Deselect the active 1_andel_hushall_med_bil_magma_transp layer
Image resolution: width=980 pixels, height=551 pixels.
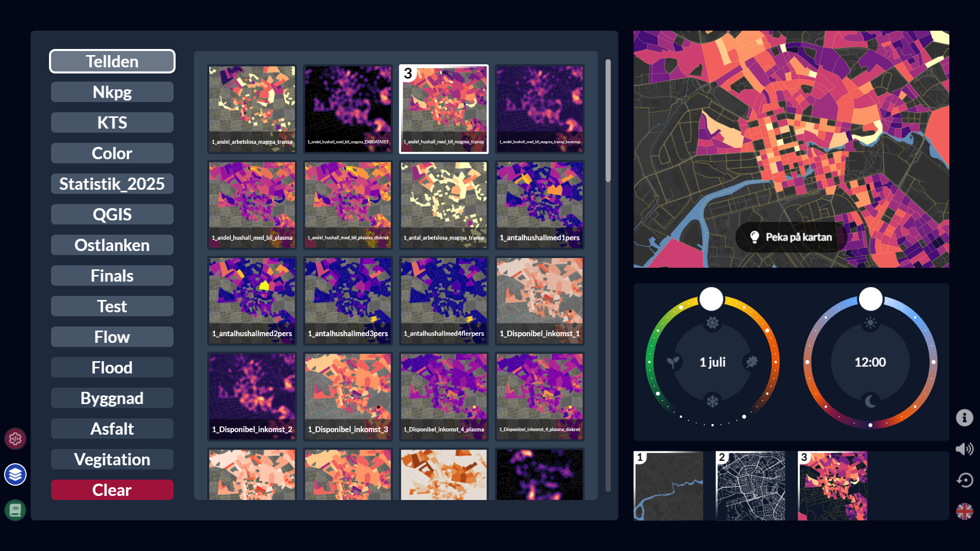(444, 109)
